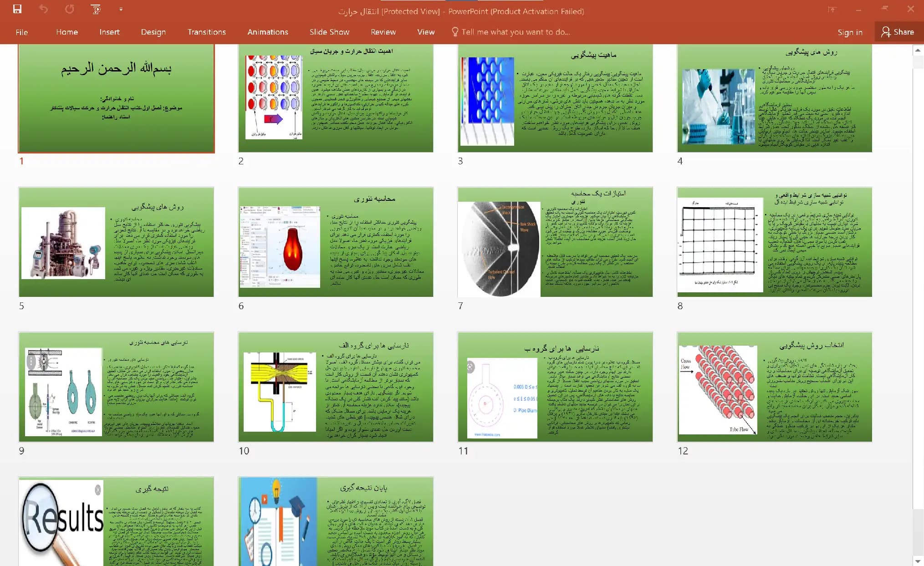The height and width of the screenshot is (566, 924).
Task: Select slide 1 title thumbnail
Action: point(116,98)
